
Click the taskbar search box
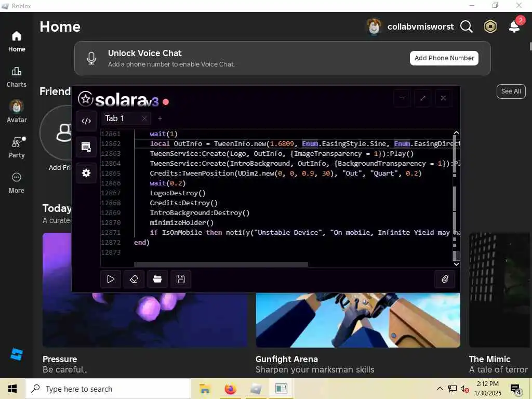coord(108,389)
